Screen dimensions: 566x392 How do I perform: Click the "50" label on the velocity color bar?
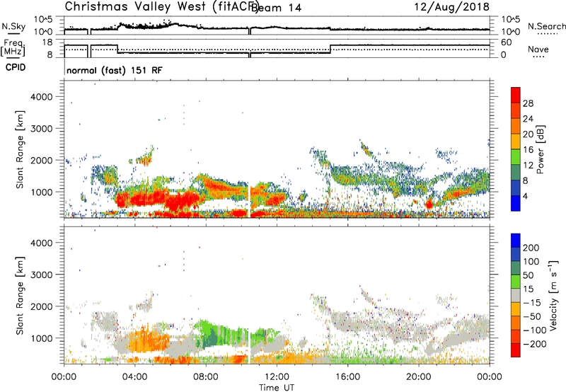(529, 275)
